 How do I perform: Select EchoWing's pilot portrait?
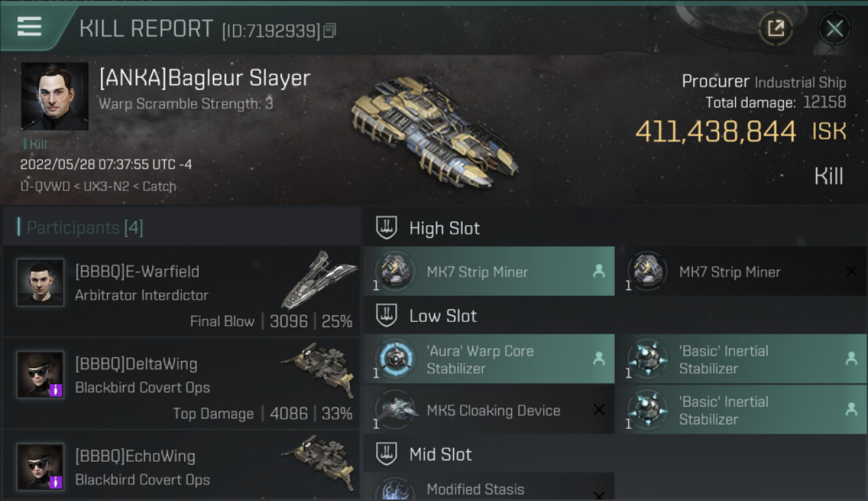pos(40,467)
